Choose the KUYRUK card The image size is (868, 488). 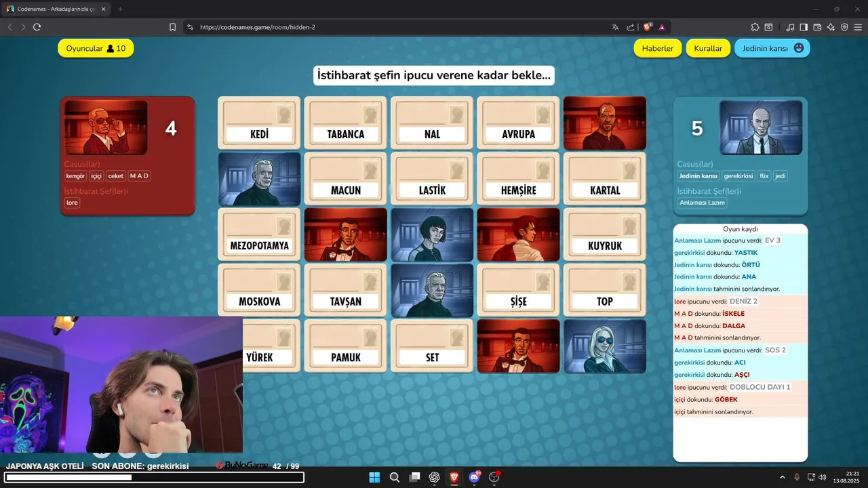pos(605,235)
